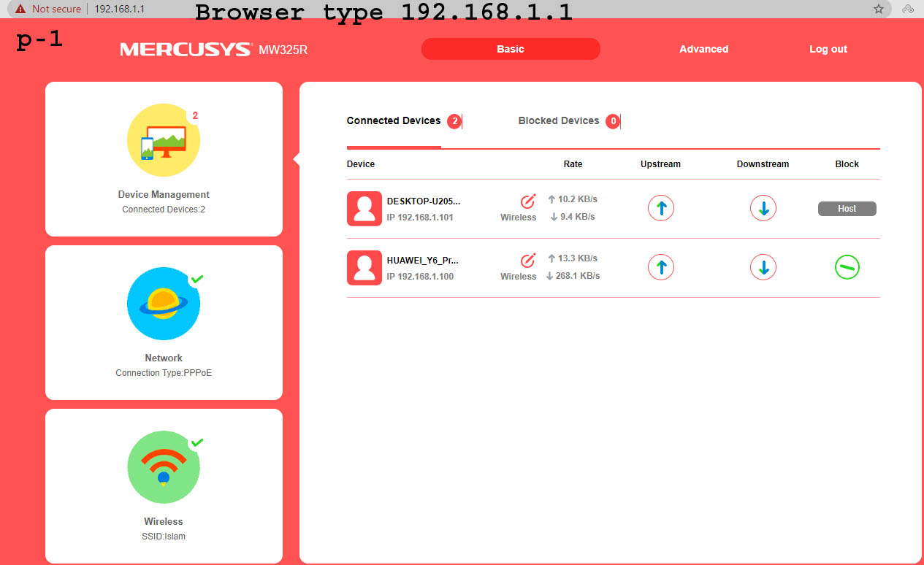The width and height of the screenshot is (924, 565).
Task: Switch to the Connected Devices tab
Action: click(394, 121)
